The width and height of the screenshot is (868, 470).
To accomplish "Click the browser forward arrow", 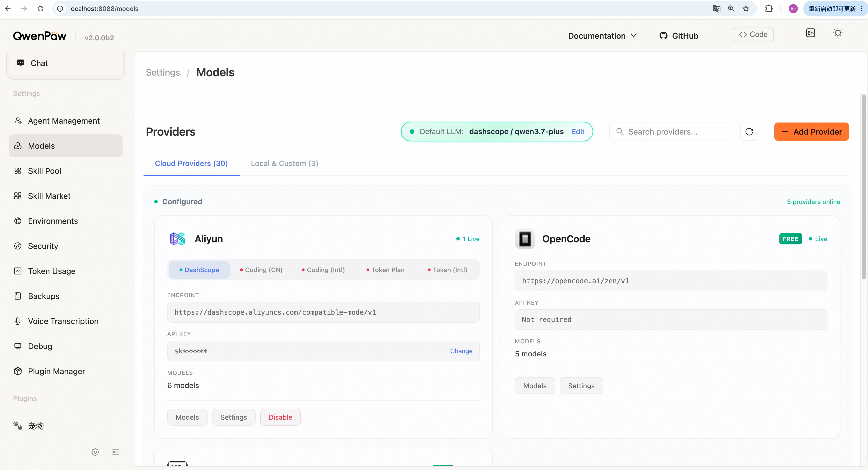I will coord(24,9).
